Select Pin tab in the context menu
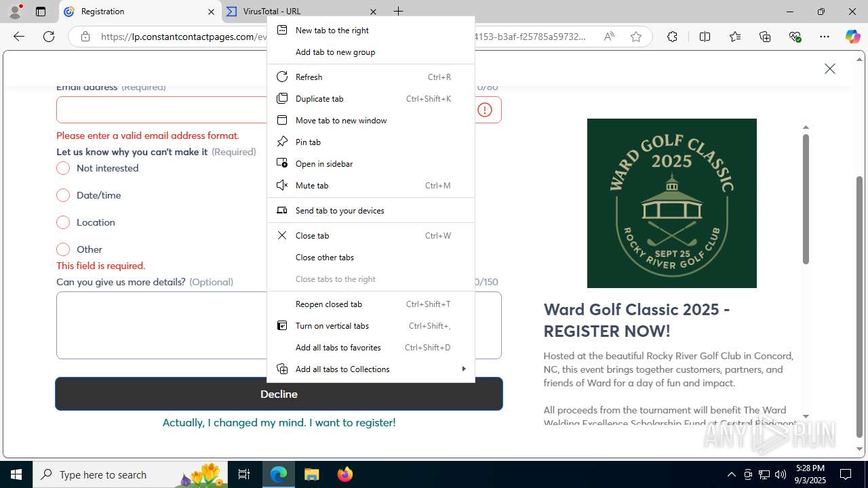 point(371,142)
